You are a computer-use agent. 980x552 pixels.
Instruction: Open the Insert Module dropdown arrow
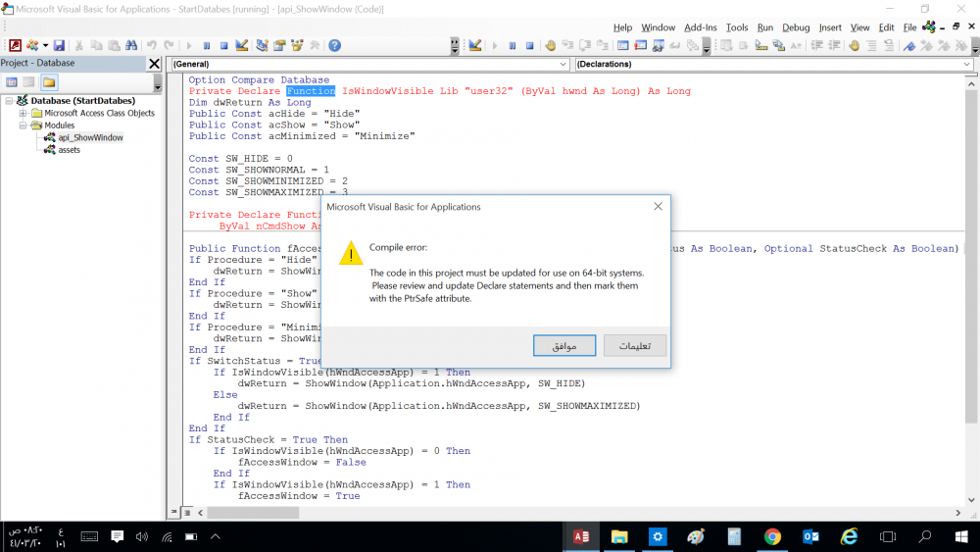click(45, 46)
